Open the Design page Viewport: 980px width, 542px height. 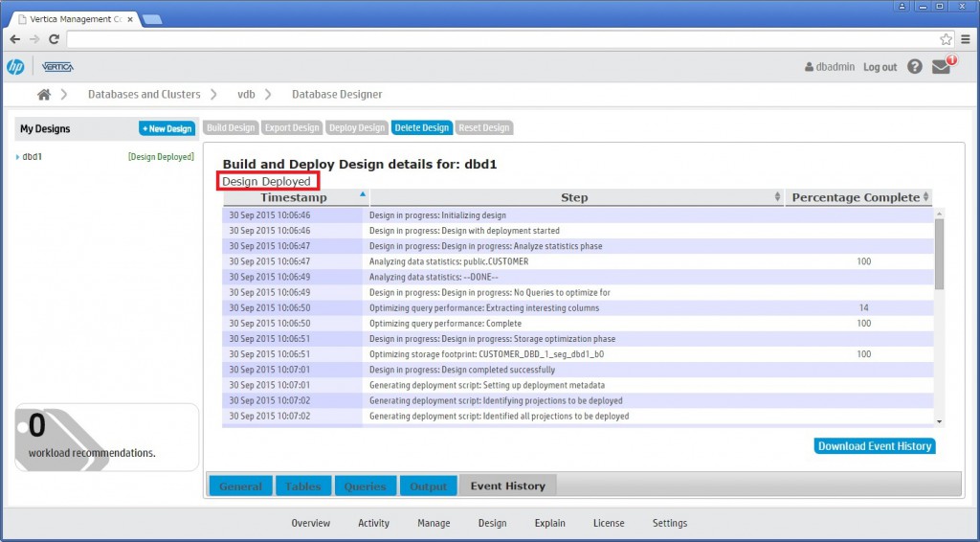pyautogui.click(x=493, y=523)
